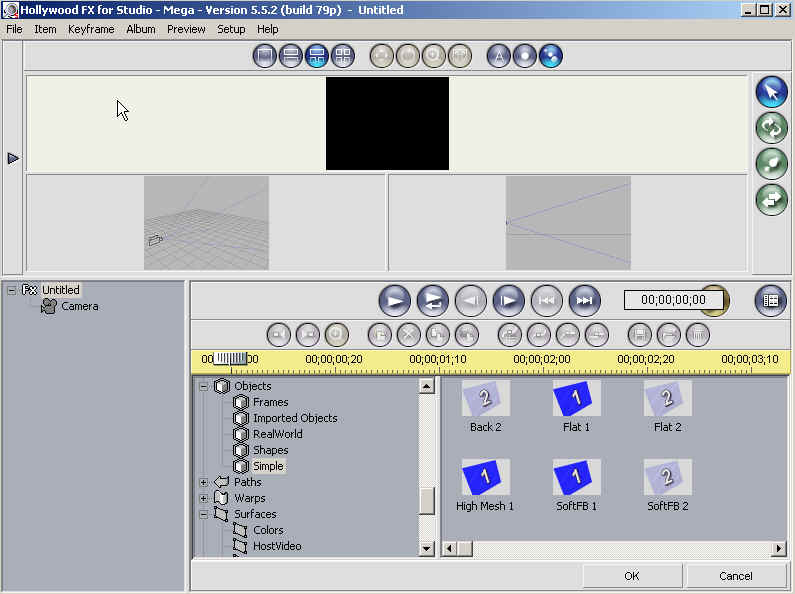
Task: Open the File menu
Action: [x=14, y=29]
